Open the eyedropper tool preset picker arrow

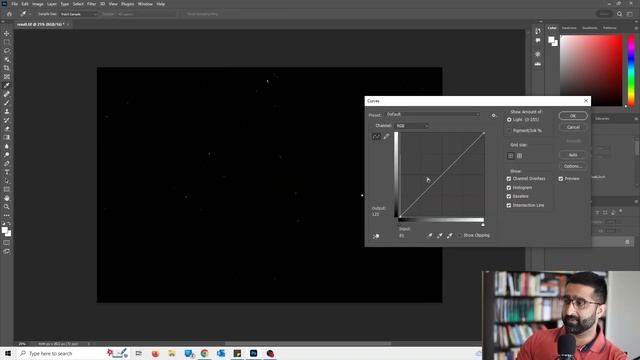[x=30, y=14]
